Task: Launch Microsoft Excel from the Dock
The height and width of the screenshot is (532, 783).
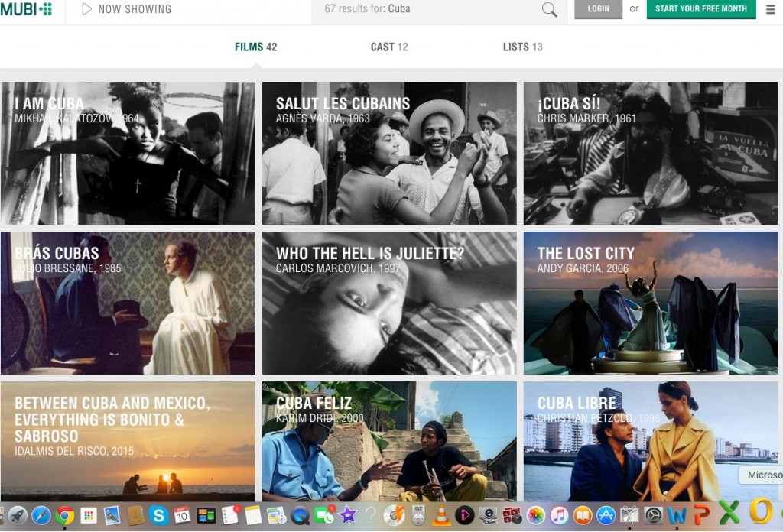Action: pos(729,513)
